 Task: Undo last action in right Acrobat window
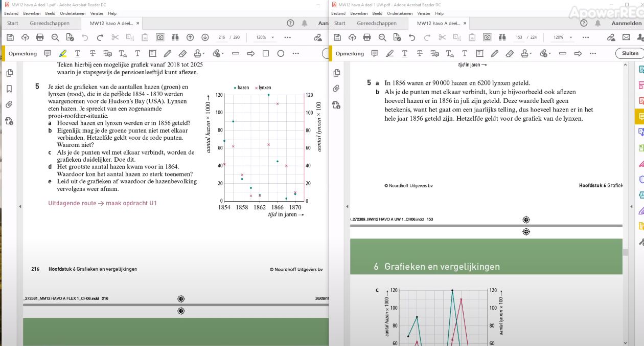[x=412, y=37]
